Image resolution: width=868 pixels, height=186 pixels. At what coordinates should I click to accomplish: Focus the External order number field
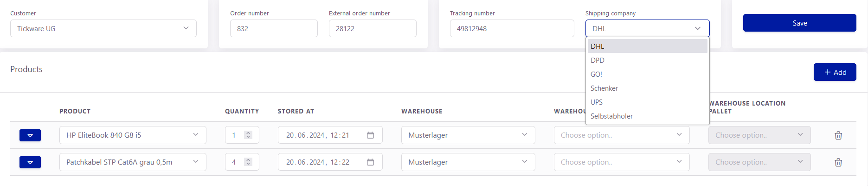(x=372, y=28)
